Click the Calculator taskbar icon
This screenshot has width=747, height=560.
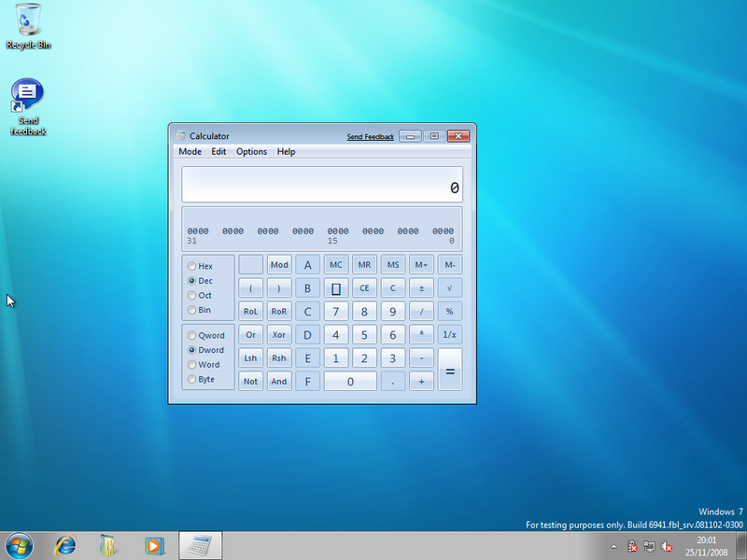tap(199, 545)
